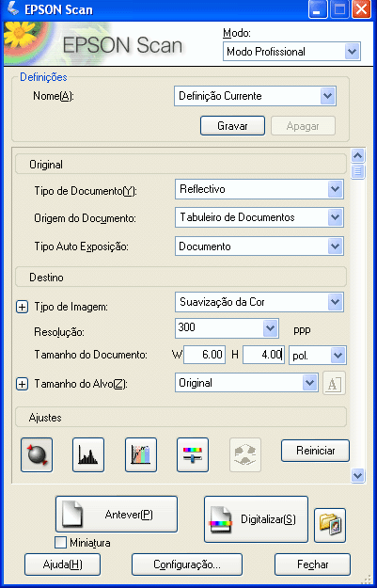Click the grayed Color Palette icon
The image size is (377, 588).
(x=245, y=454)
